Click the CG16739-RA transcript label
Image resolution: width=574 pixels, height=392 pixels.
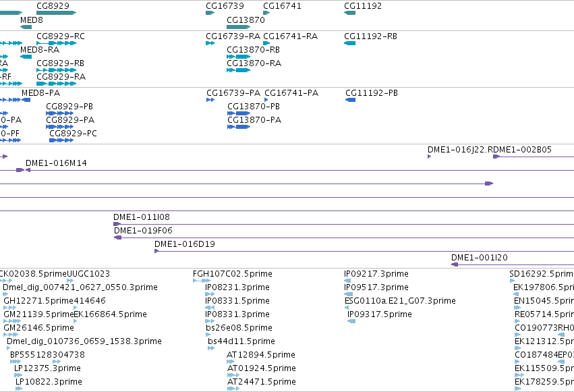(x=233, y=36)
